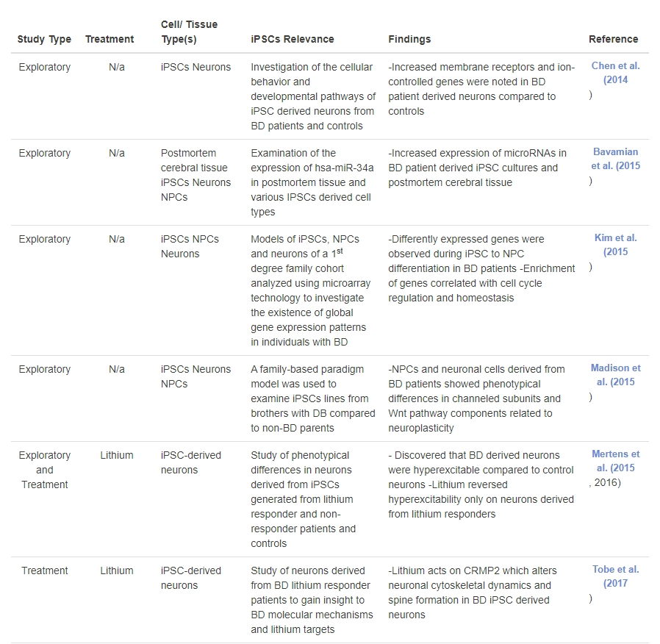Click the Treatment column header

110,39
